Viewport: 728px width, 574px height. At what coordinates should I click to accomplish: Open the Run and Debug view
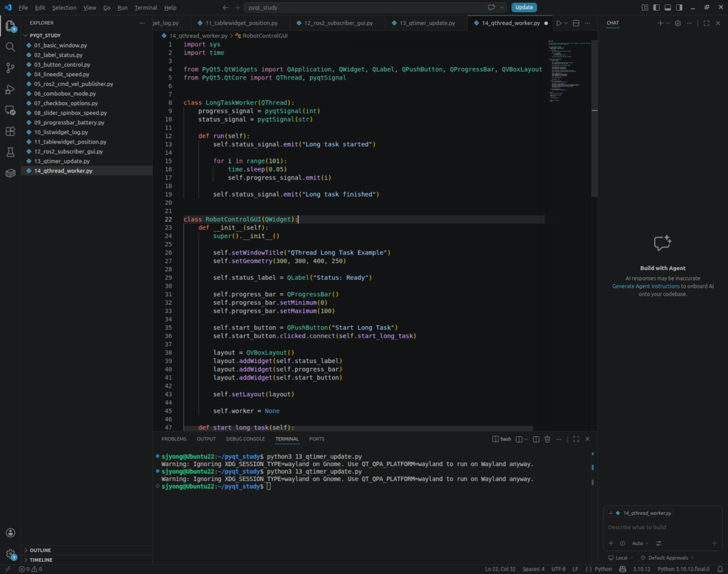pyautogui.click(x=10, y=90)
